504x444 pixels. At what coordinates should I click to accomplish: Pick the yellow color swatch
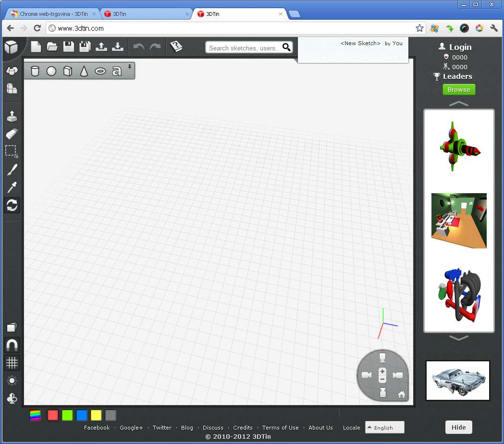pos(96,415)
